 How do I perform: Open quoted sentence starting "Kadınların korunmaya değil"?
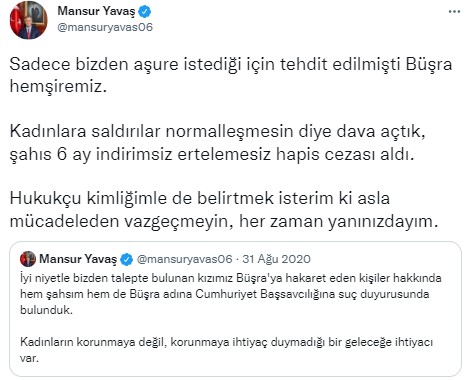[226, 350]
